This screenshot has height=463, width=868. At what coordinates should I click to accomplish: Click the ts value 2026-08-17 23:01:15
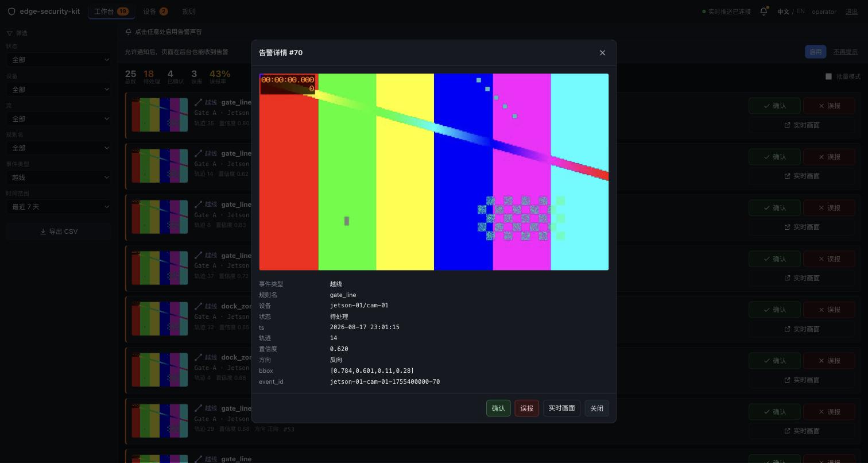[365, 327]
